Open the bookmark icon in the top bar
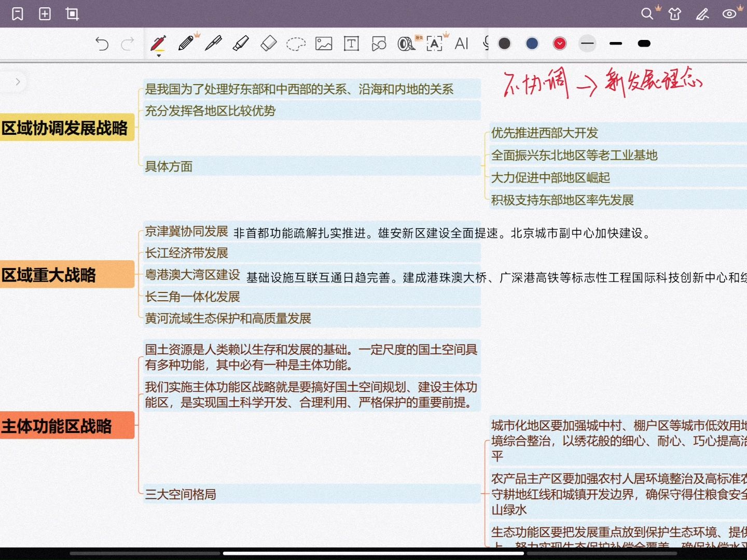The image size is (747, 560). pos(18,14)
